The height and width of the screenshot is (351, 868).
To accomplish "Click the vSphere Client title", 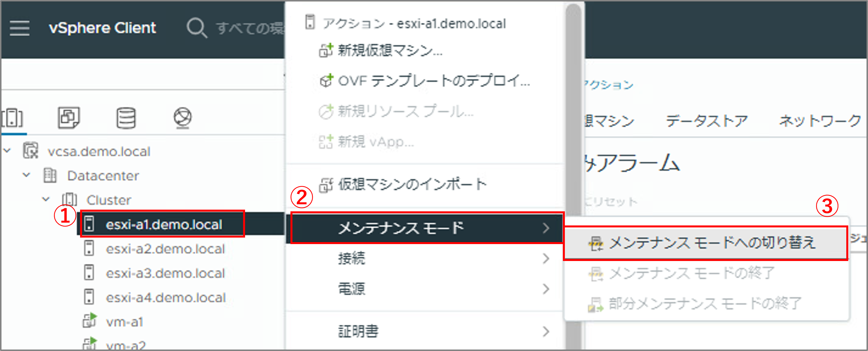I will pyautogui.click(x=102, y=28).
